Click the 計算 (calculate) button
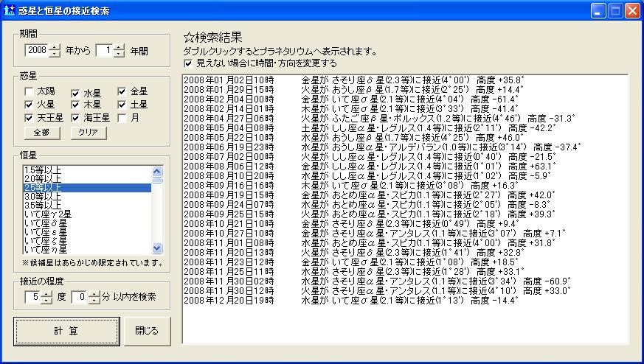 pyautogui.click(x=66, y=331)
